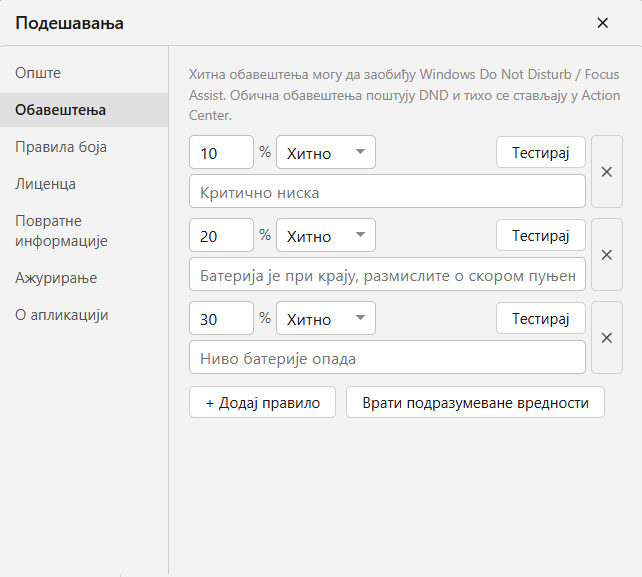Remove the 10% notification rule
Screen dimensions: 642x577
tap(607, 172)
